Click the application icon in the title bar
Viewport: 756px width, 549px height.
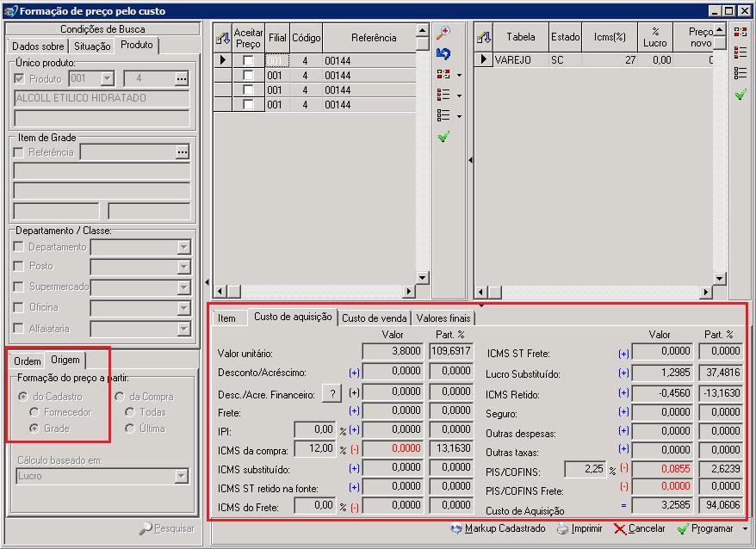pos(10,11)
